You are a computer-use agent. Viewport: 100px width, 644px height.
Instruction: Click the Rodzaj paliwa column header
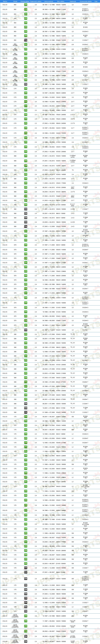pos(25,1)
